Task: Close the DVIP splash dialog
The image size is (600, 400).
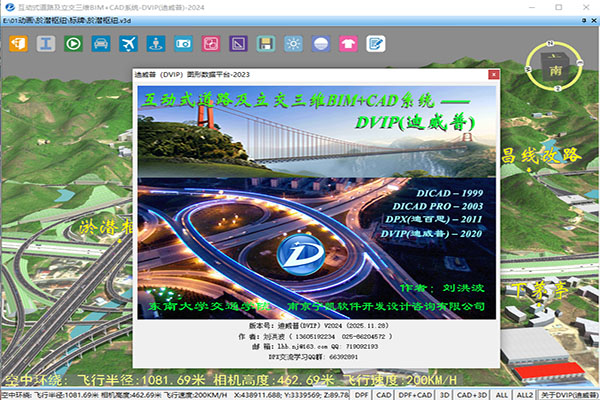Action: pos(491,74)
